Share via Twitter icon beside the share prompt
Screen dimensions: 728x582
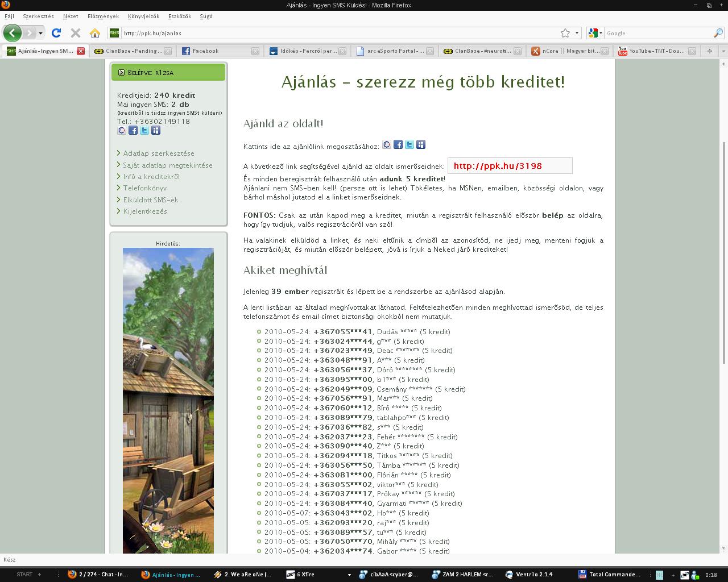[x=409, y=144]
